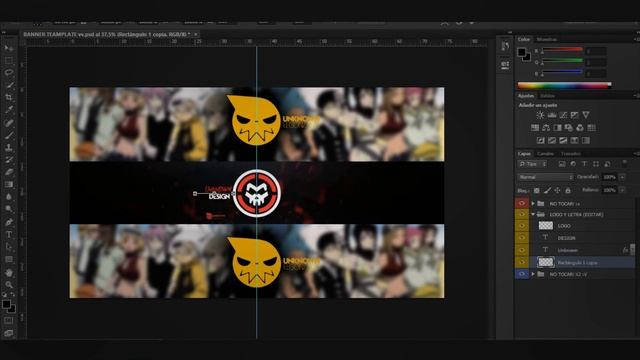640x360 pixels.
Task: Collapse the LOGO Y LETRA (EDITAR) group
Action: click(x=533, y=214)
